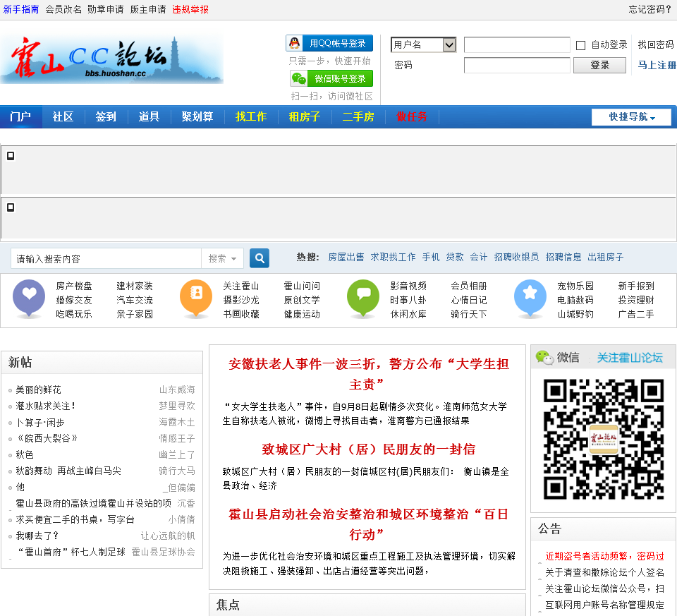This screenshot has width=677, height=616.
Task: Open headline 安徽扶老人事件一波三折
Action: [x=368, y=374]
